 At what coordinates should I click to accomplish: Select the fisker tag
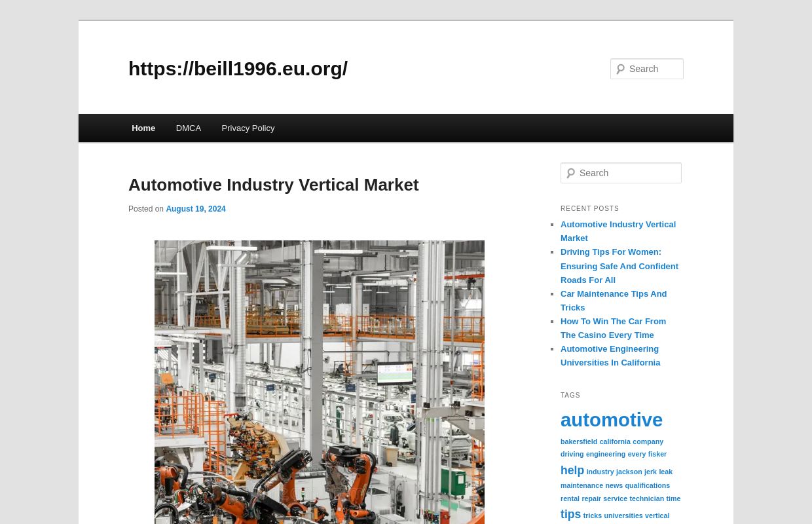pyautogui.click(x=657, y=454)
